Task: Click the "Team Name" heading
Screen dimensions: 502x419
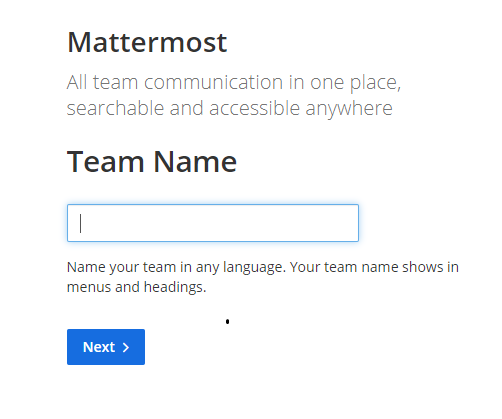Action: click(x=152, y=162)
